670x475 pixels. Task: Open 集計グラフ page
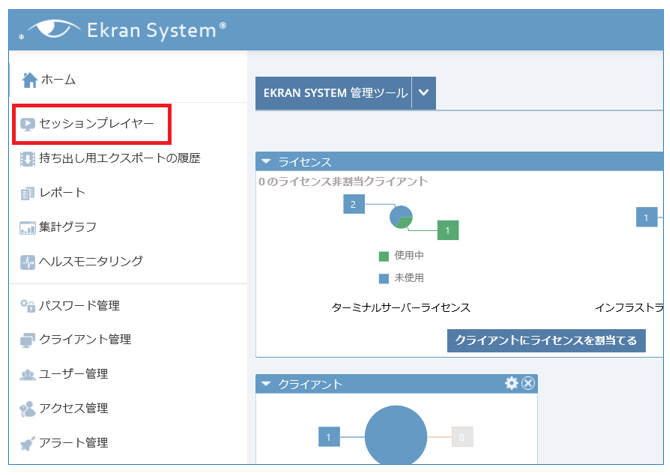click(68, 227)
